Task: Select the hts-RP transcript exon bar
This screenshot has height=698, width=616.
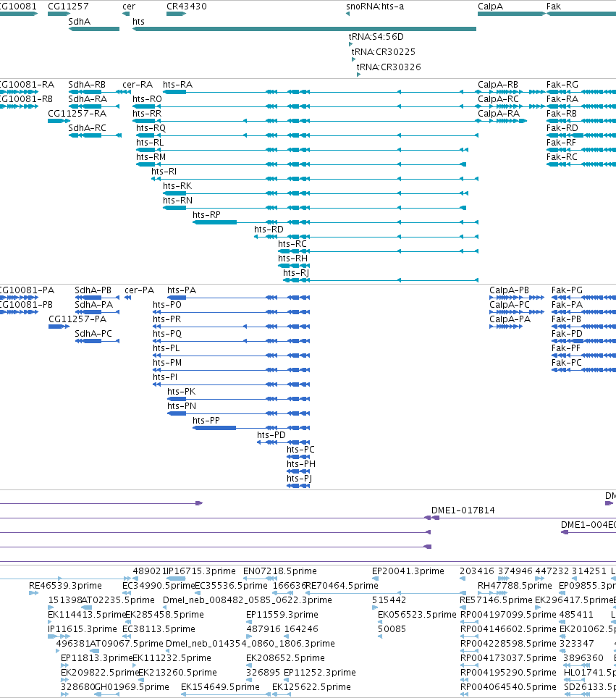Action: (214, 222)
